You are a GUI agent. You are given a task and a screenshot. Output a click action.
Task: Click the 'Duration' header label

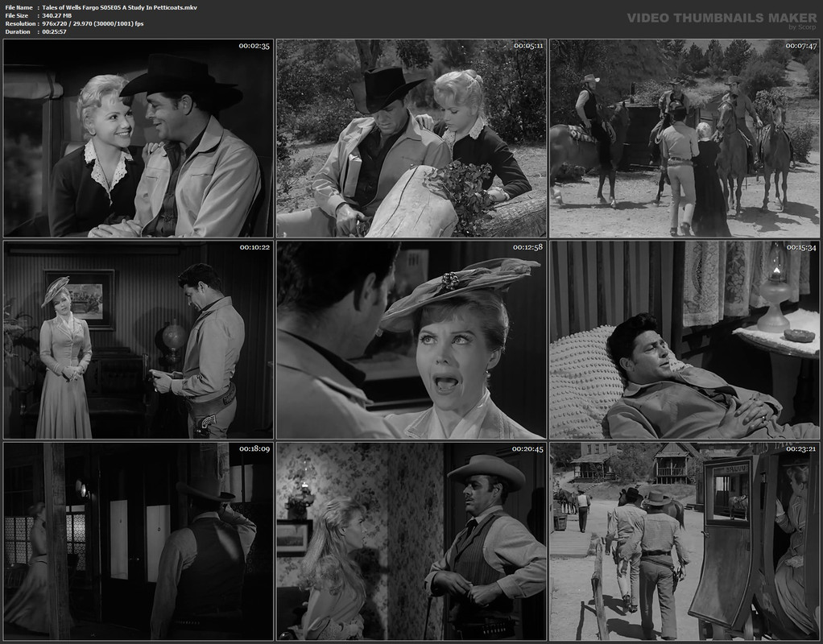tap(18, 31)
